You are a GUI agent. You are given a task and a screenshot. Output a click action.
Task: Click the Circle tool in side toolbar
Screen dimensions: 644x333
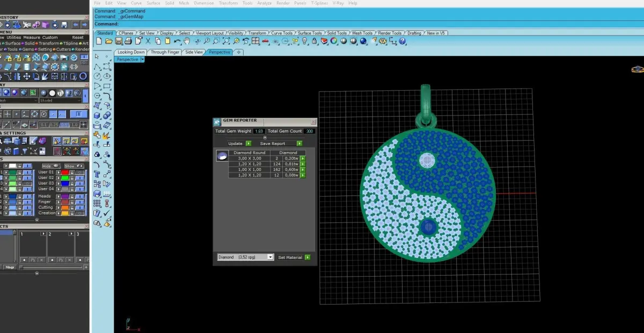[97, 76]
